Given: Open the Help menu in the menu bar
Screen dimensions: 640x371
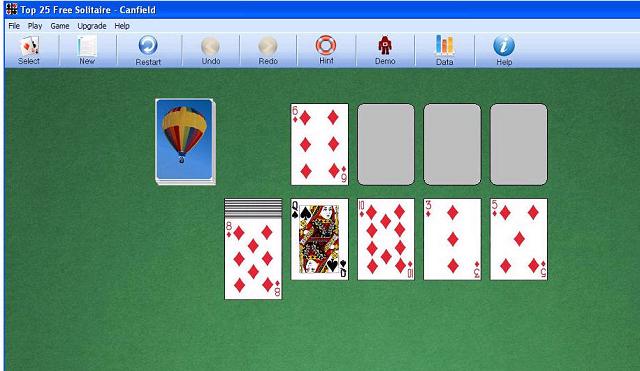Looking at the screenshot, I should point(122,26).
